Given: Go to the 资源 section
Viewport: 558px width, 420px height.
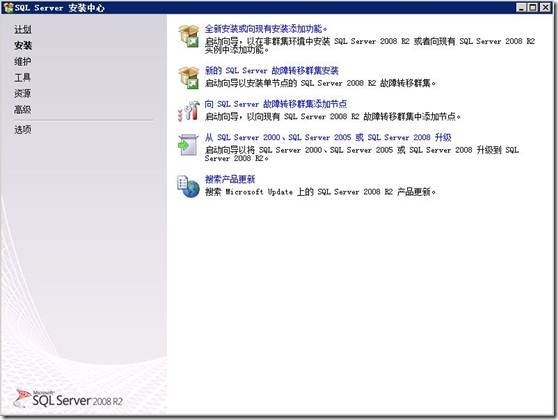Looking at the screenshot, I should click(23, 94).
